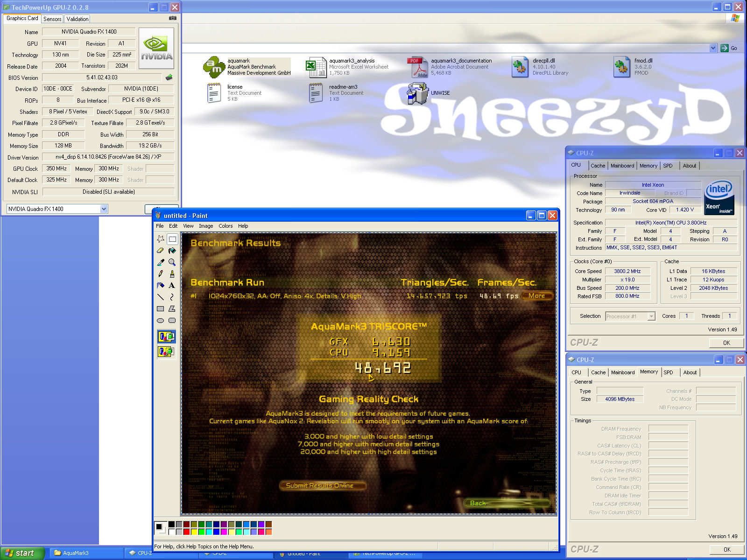Pick the Eraser tool in Paint
Image resolution: width=747 pixels, height=560 pixels.
coord(161,250)
